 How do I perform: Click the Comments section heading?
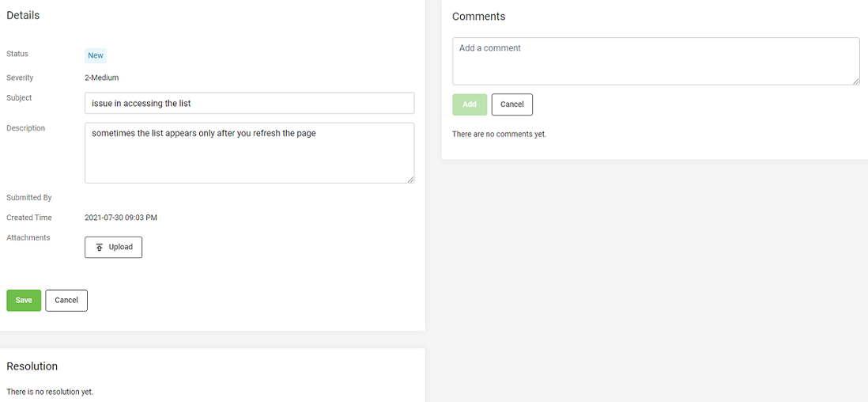click(479, 17)
